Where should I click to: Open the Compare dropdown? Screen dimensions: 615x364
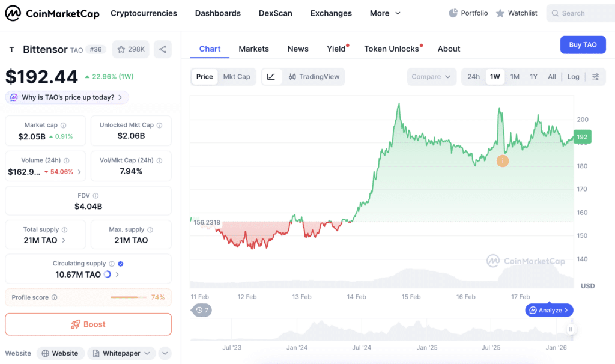(x=431, y=77)
